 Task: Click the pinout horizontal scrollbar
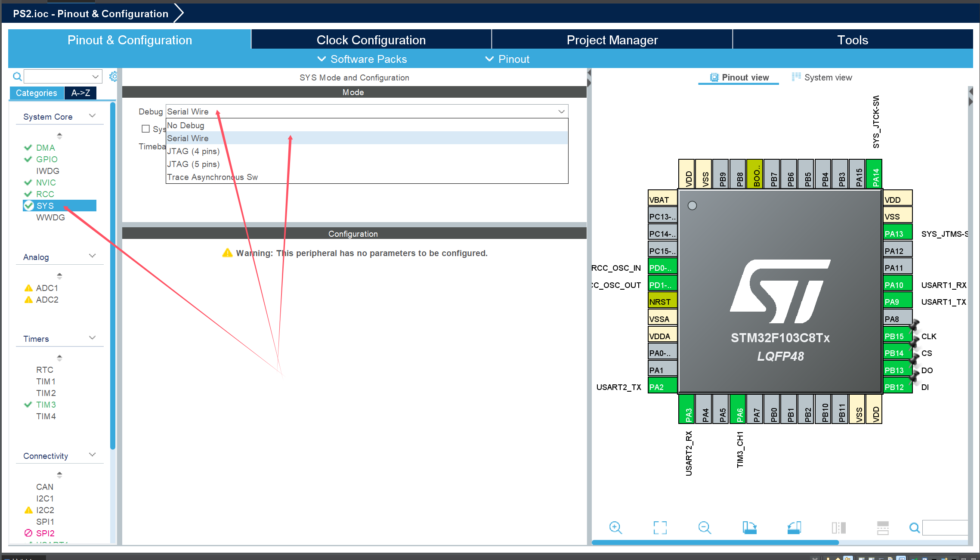[714, 542]
